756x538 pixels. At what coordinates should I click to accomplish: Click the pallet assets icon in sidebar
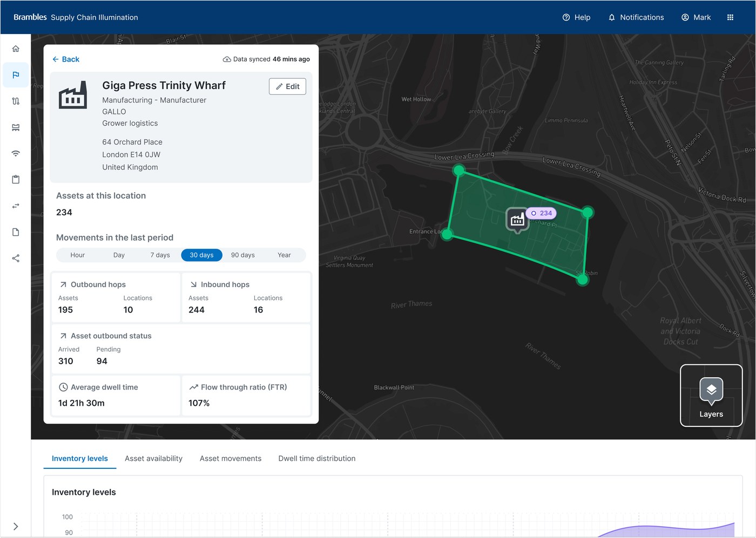pyautogui.click(x=16, y=127)
